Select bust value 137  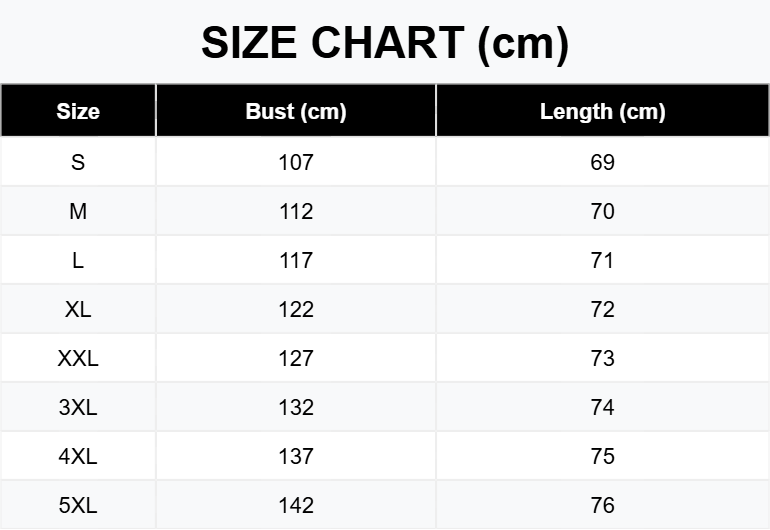tap(296, 456)
